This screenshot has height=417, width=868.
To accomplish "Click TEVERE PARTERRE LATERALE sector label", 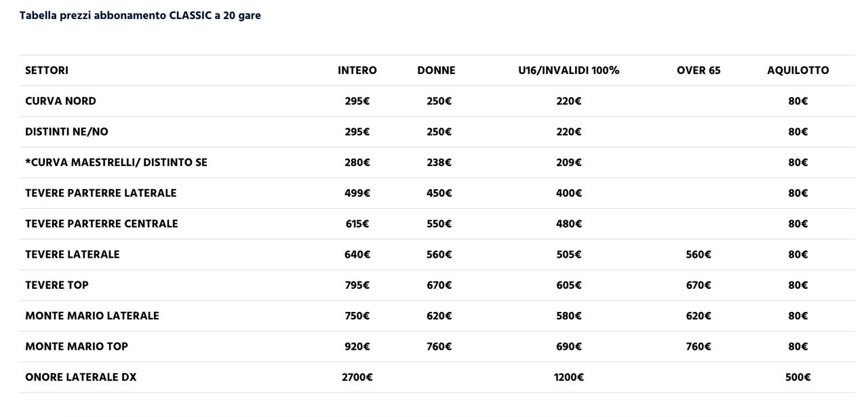I will pyautogui.click(x=100, y=193).
